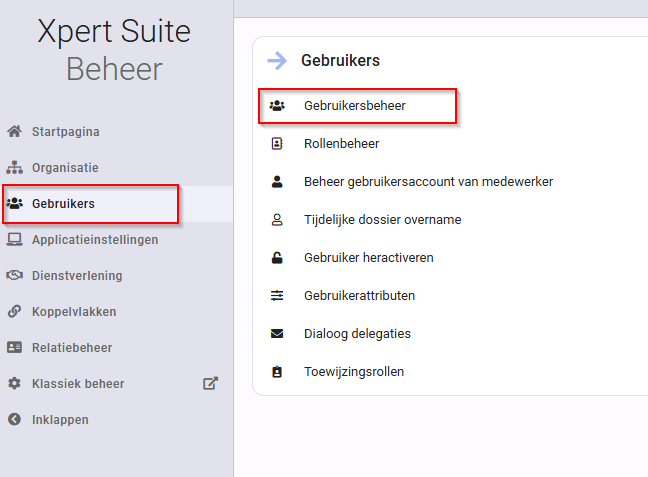
Task: Click the blue arrow next to Gebruikers heading
Action: pos(277,61)
